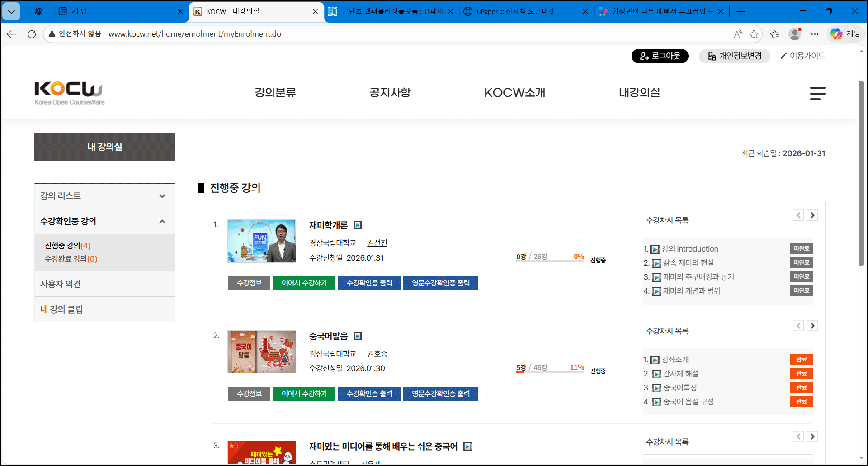The height and width of the screenshot is (466, 868).
Task: Reload the page with refresh icon
Action: [32, 34]
